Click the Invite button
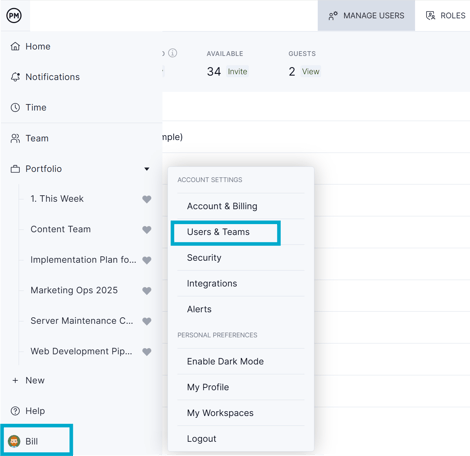Image resolution: width=470 pixels, height=456 pixels. pyautogui.click(x=237, y=71)
